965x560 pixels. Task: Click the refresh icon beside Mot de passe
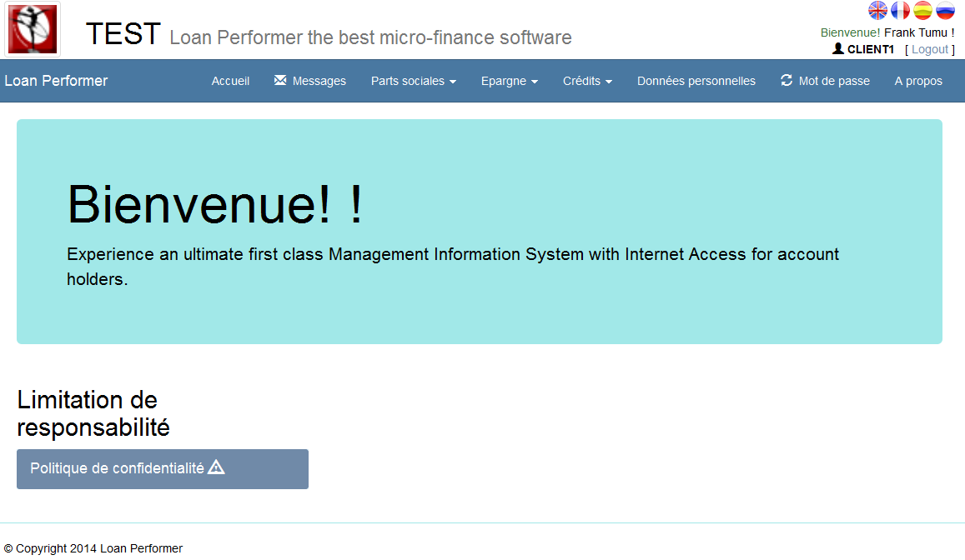click(x=787, y=80)
